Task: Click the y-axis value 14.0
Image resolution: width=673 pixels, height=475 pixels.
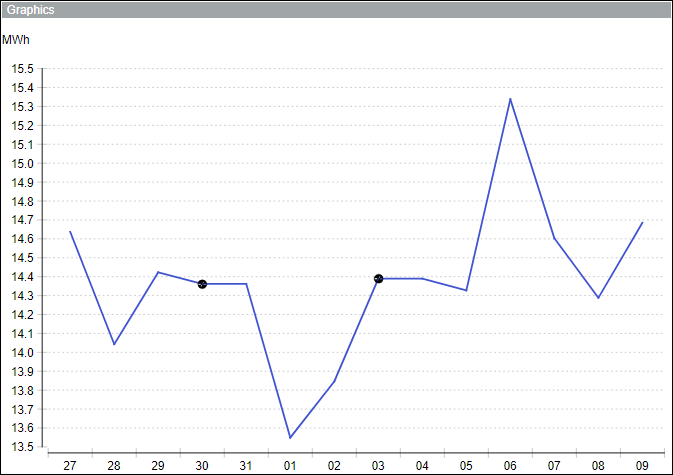Action: (22, 352)
